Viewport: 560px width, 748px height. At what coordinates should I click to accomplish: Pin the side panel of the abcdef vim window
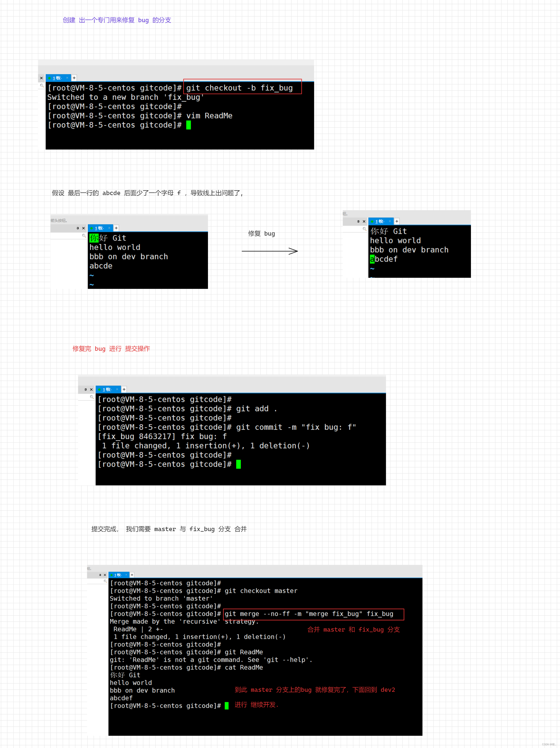[x=358, y=221]
